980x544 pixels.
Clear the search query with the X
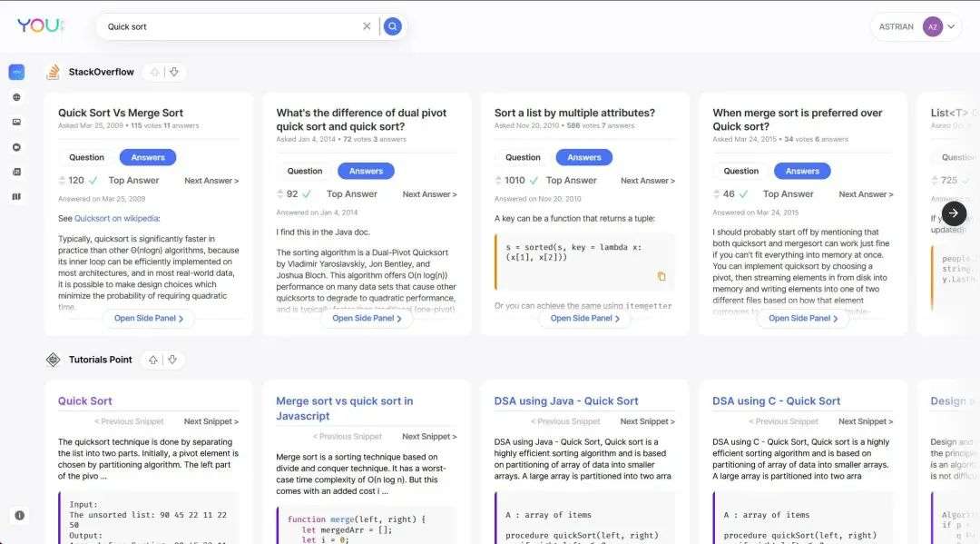tap(367, 26)
